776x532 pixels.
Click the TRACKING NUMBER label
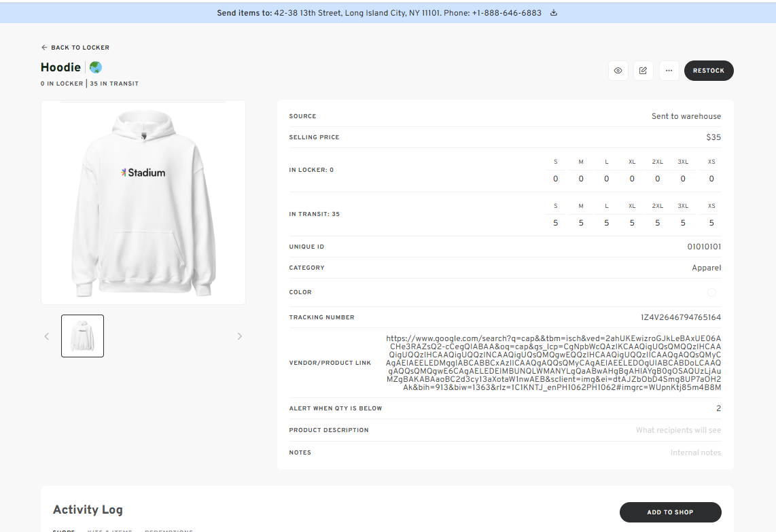(321, 317)
